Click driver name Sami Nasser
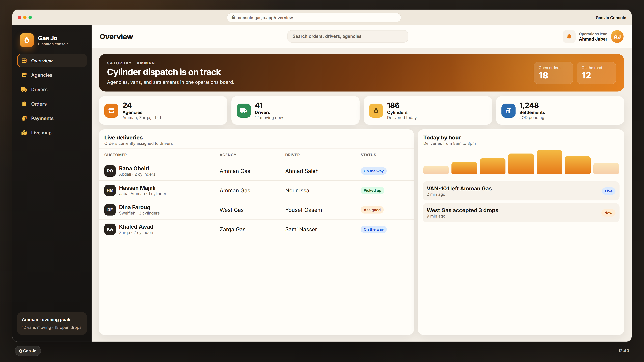 coord(301,229)
